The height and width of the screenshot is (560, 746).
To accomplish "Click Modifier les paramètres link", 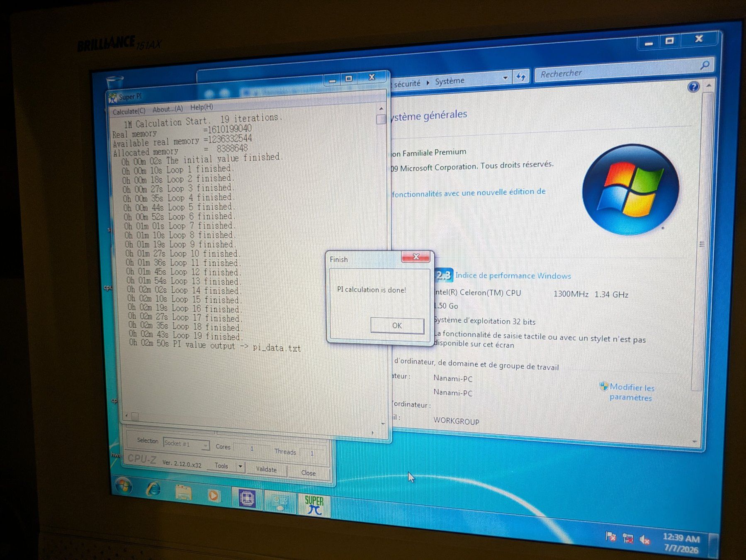I will [x=632, y=392].
